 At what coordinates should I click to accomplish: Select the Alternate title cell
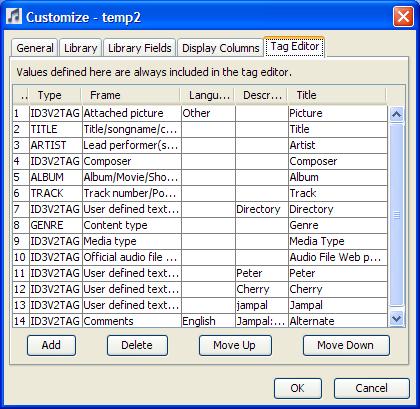click(338, 321)
